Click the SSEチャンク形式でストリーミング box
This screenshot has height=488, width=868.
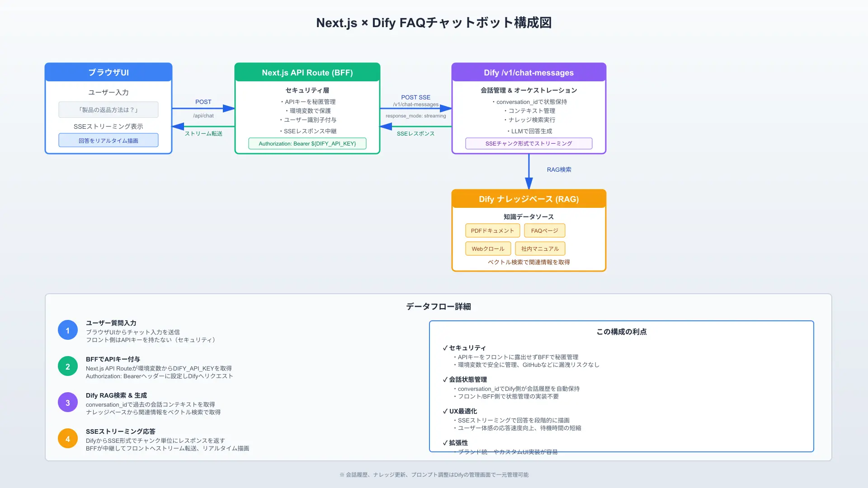(529, 144)
